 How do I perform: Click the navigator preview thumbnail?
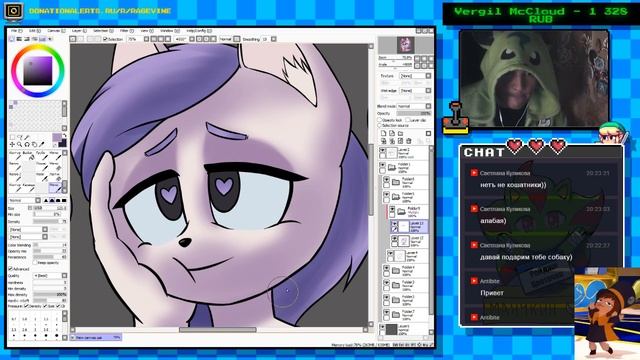pos(405,44)
